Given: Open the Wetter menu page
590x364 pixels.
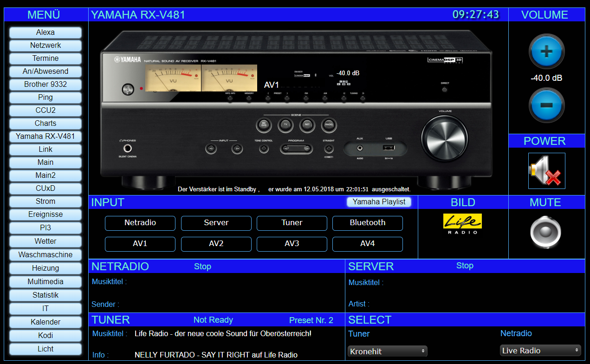Looking at the screenshot, I should (x=45, y=241).
